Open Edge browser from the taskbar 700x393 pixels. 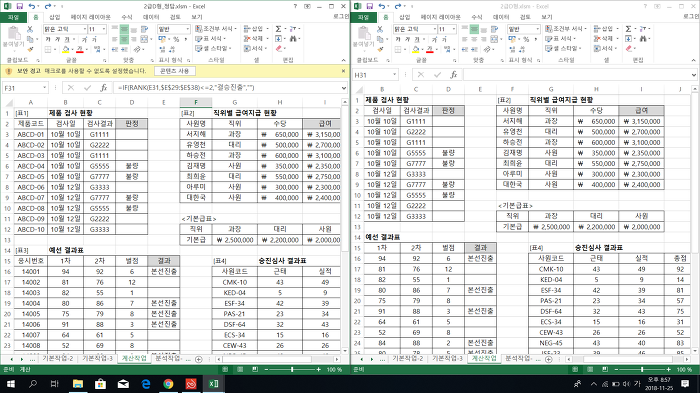[146, 384]
